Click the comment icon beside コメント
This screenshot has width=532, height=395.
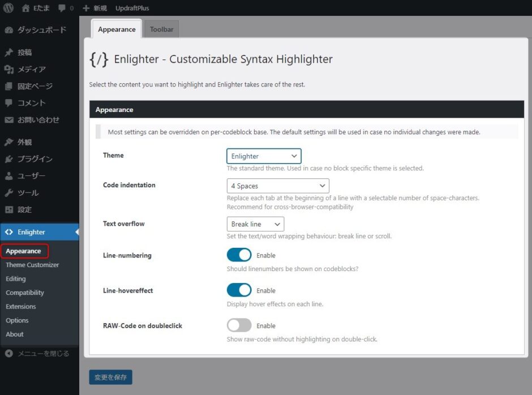[x=9, y=103]
